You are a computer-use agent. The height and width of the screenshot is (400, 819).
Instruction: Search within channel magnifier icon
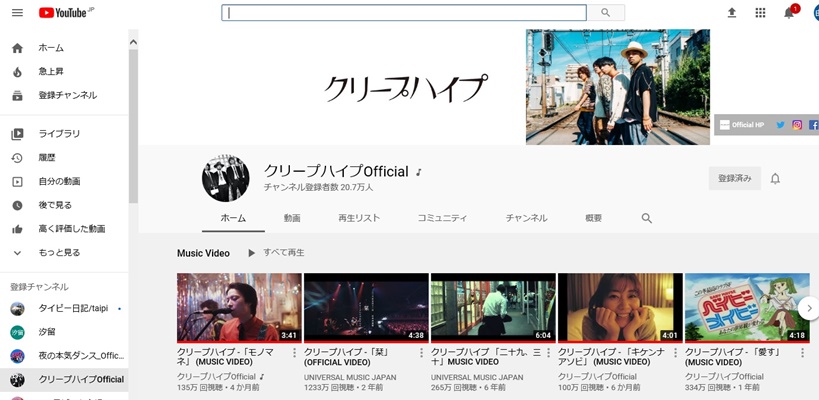pyautogui.click(x=647, y=218)
